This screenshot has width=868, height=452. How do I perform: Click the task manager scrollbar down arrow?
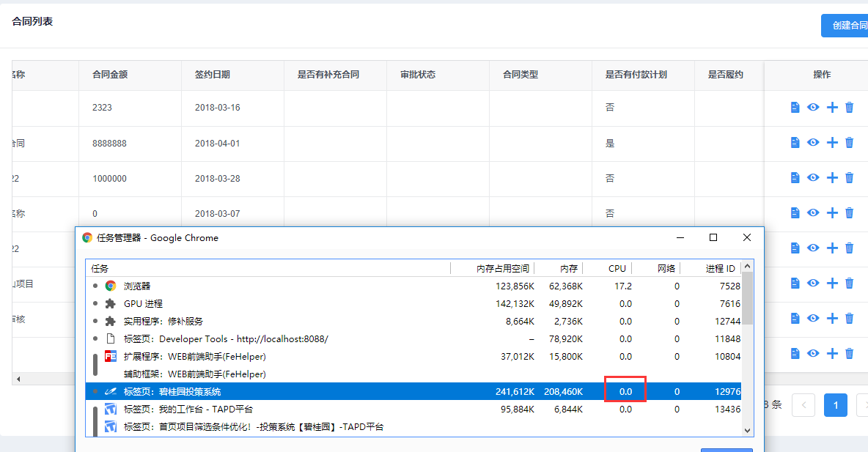pos(748,429)
